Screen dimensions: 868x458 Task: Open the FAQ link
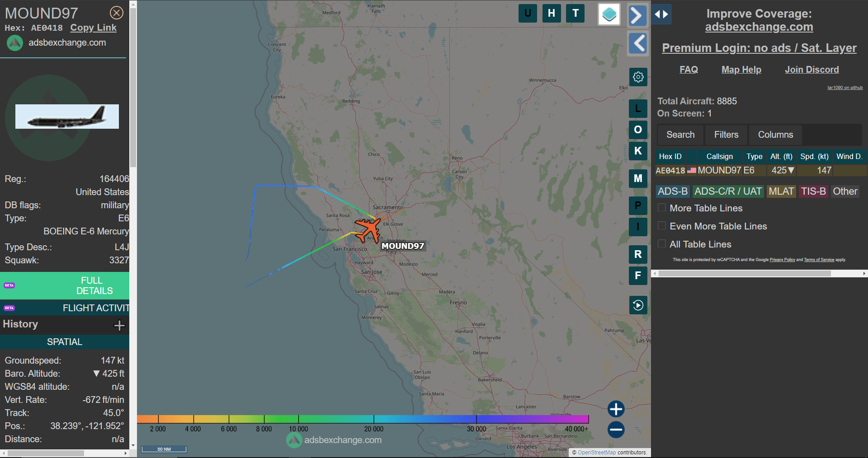(689, 70)
